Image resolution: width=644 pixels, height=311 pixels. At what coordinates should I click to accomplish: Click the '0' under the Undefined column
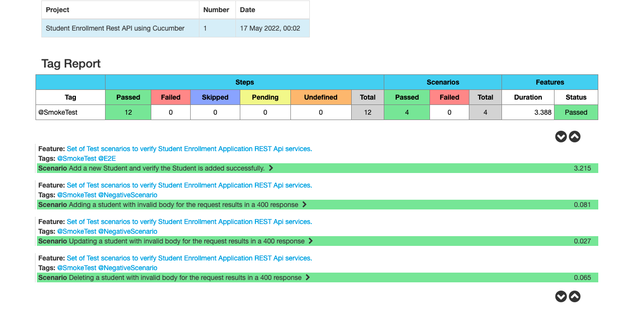click(321, 112)
